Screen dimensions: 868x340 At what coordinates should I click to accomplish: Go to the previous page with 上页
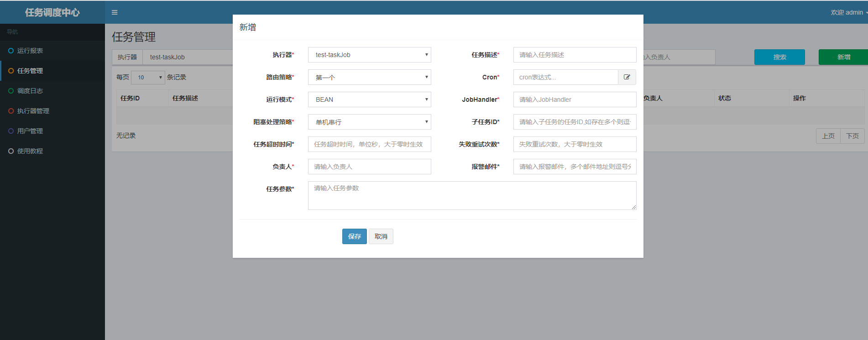click(828, 136)
